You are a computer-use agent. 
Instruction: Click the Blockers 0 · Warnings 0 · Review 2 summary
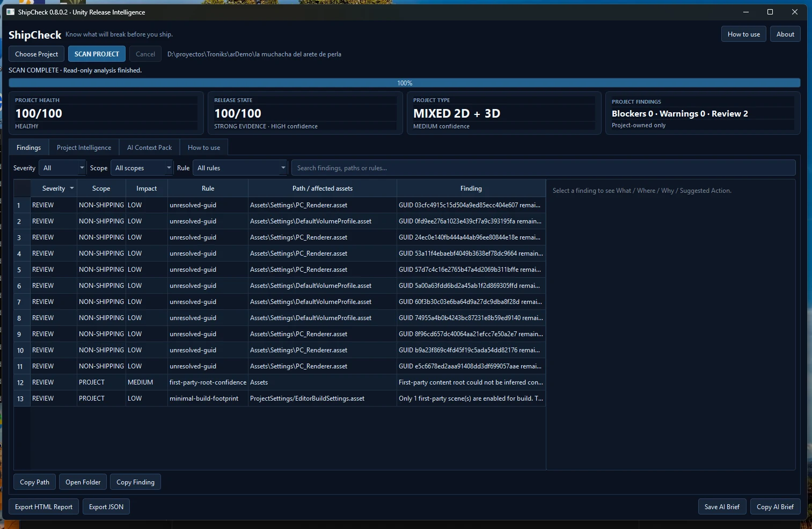[x=679, y=114]
